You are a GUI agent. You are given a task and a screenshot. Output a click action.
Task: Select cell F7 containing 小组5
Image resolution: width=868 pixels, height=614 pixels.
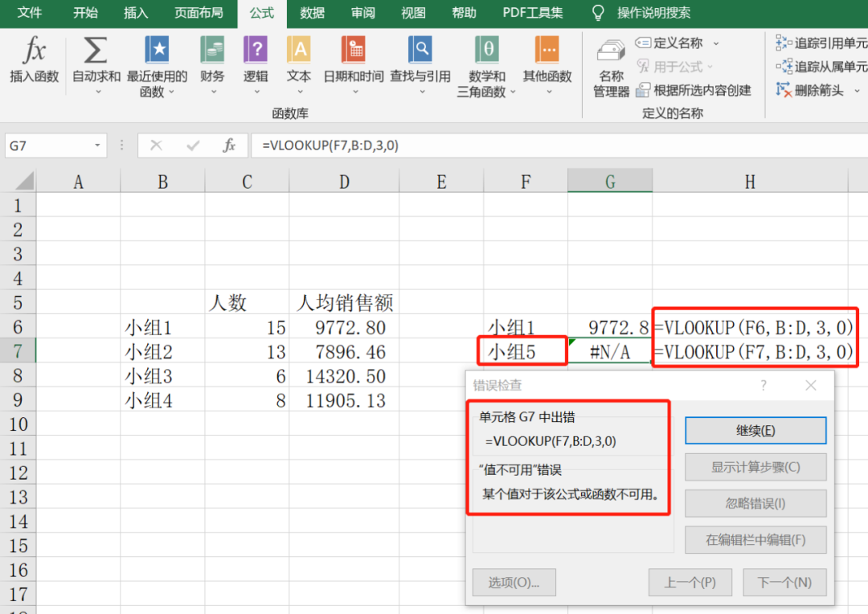coord(526,351)
